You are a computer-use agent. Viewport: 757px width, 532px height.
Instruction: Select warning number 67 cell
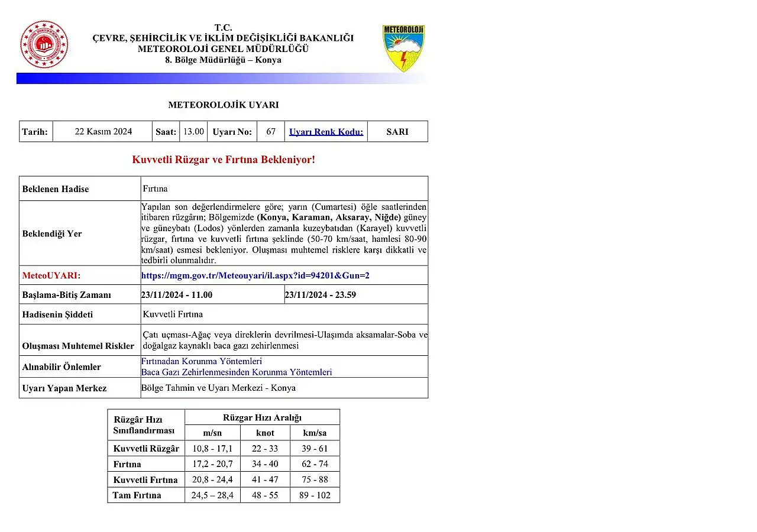click(271, 132)
